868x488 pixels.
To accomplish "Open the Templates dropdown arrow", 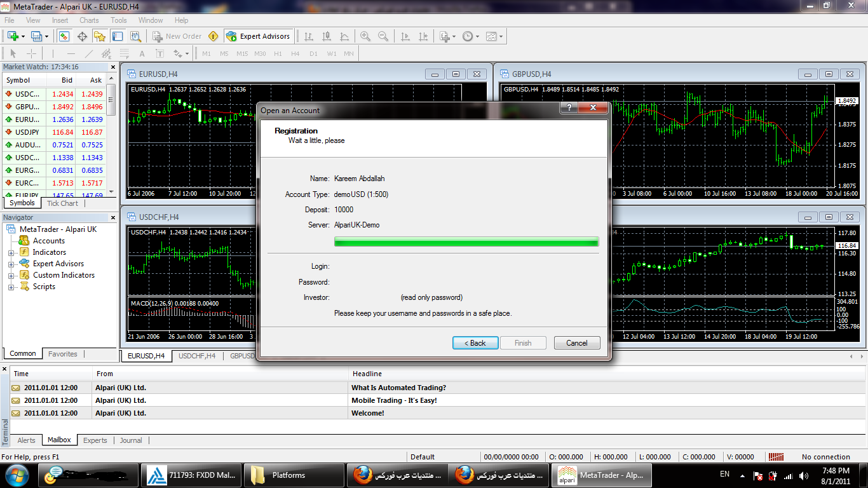I will pyautogui.click(x=501, y=36).
